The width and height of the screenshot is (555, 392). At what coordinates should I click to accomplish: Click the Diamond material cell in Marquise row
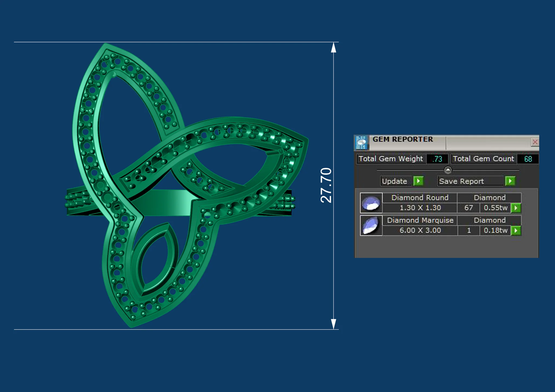tap(489, 220)
